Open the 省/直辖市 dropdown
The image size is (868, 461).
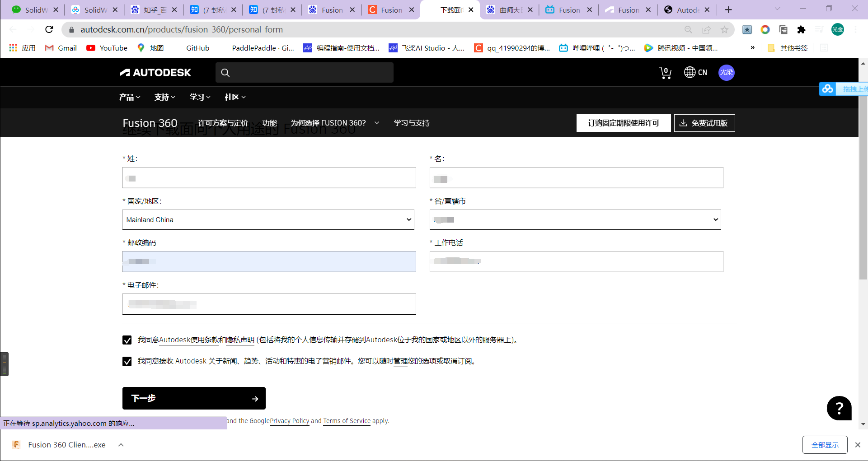click(575, 220)
